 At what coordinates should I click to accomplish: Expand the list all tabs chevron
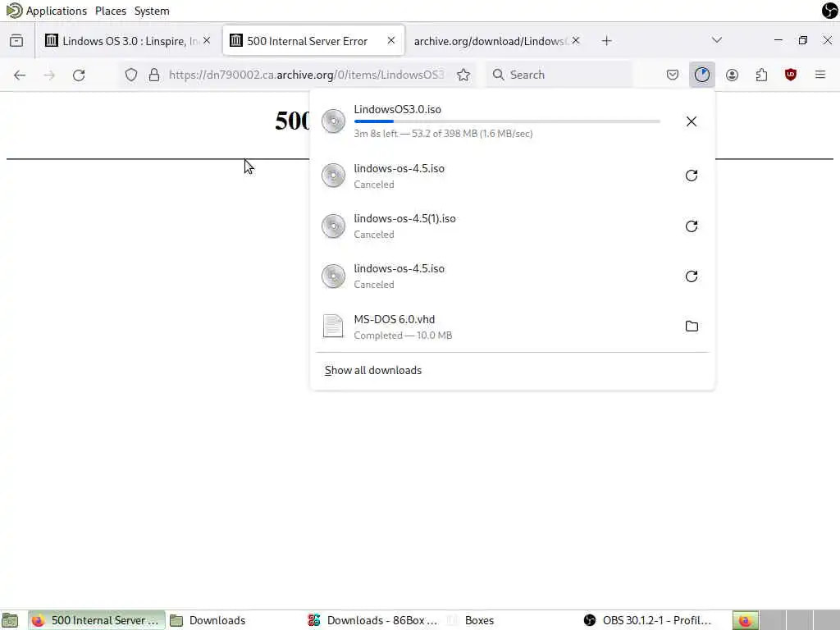point(717,40)
